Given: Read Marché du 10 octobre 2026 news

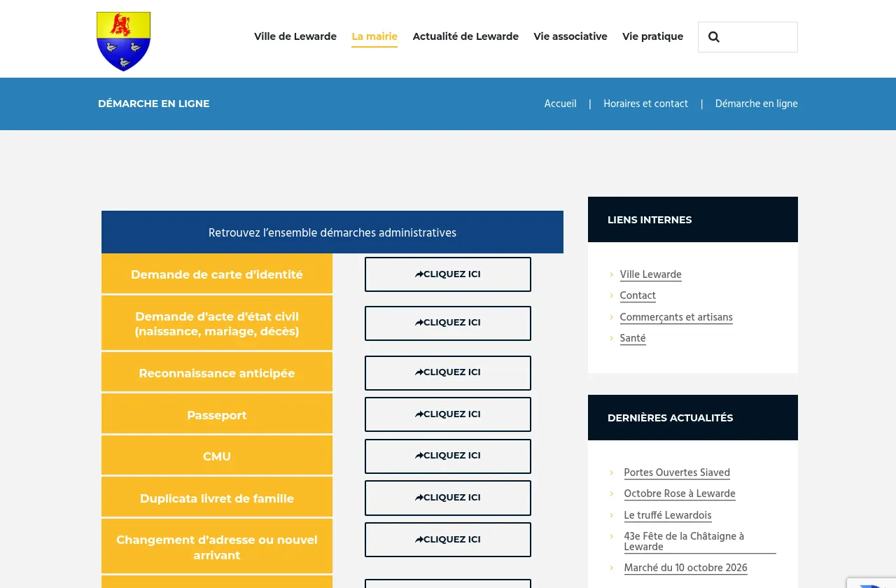Looking at the screenshot, I should (685, 568).
